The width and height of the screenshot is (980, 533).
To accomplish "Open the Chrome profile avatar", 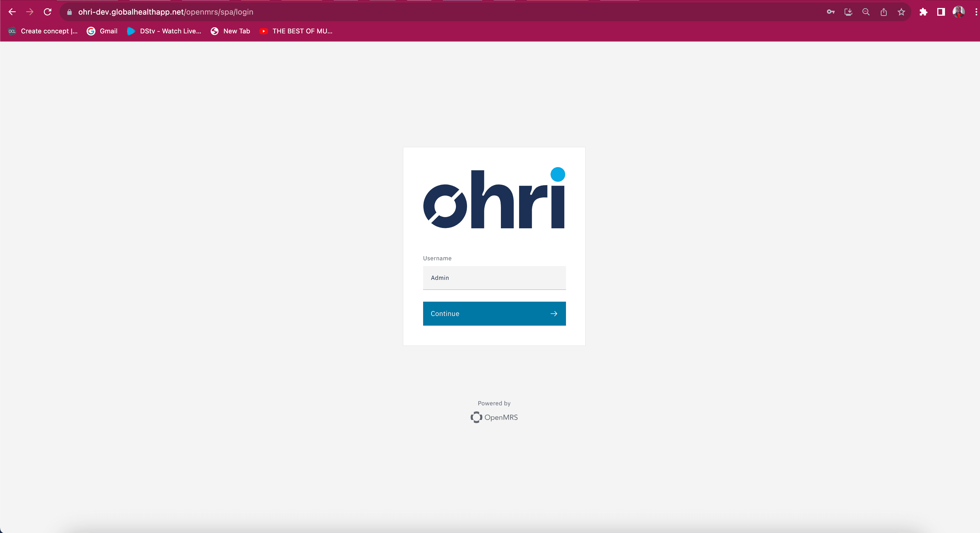I will coord(959,12).
